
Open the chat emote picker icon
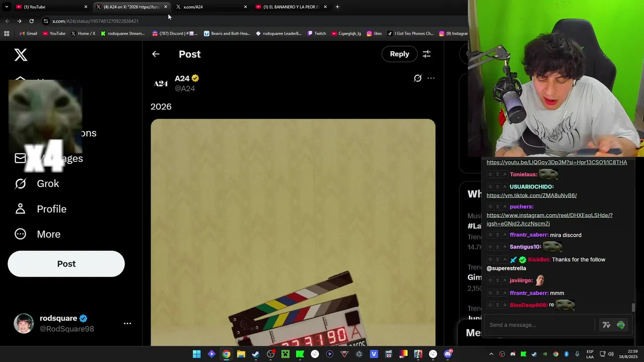621,325
